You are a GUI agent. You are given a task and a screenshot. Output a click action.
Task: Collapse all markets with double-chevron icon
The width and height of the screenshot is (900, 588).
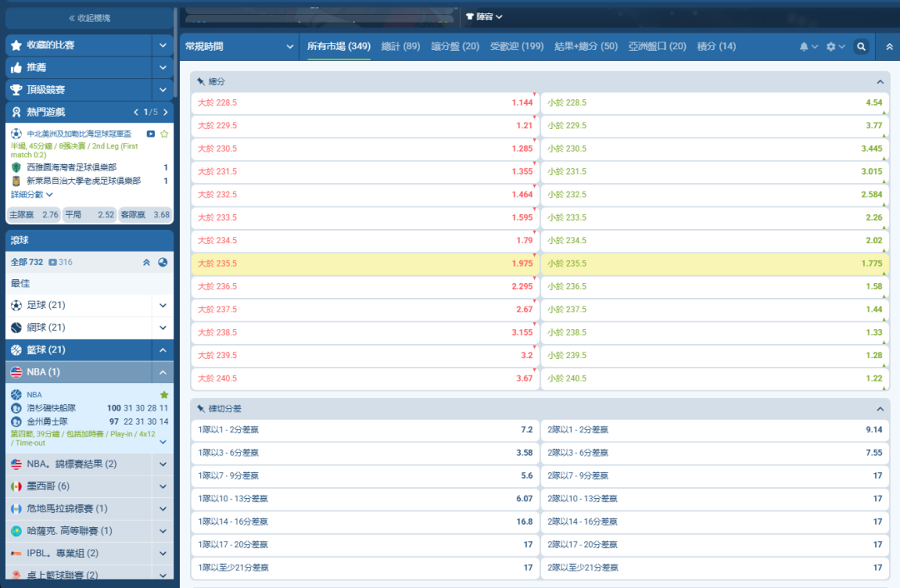[889, 47]
